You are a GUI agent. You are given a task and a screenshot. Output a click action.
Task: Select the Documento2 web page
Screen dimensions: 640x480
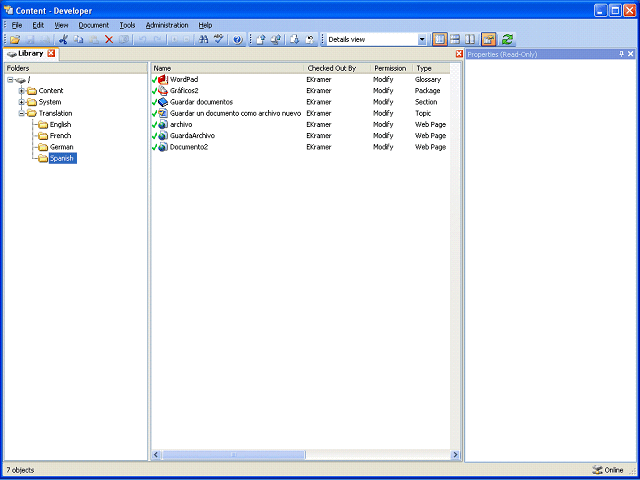click(189, 147)
